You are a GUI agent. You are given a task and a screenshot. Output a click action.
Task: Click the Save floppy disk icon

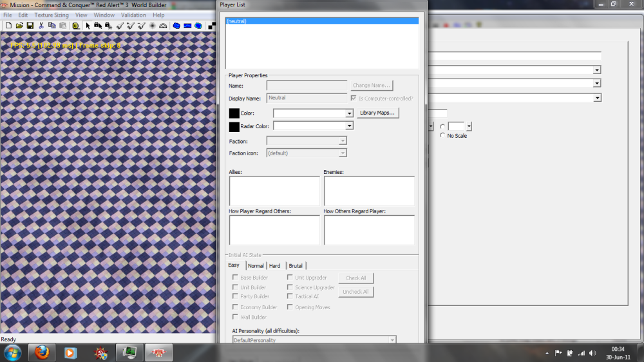point(30,26)
